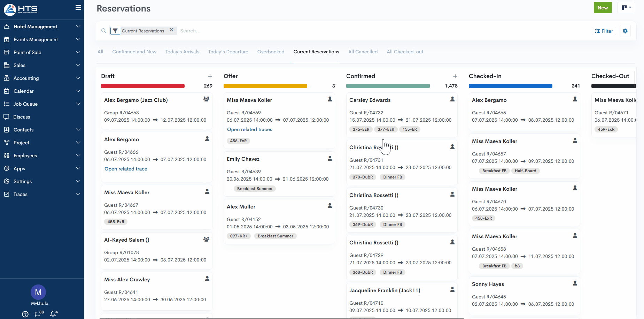Open the chat messages icon with 88 badge
The image size is (644, 319).
tap(38, 314)
